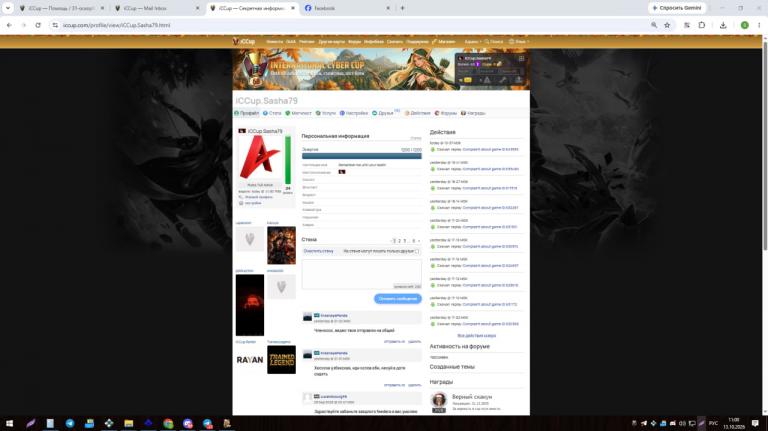Click the green browser profile avatar

click(x=744, y=25)
